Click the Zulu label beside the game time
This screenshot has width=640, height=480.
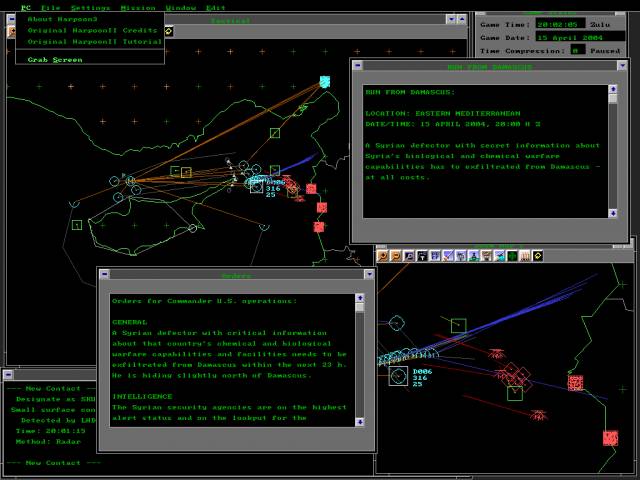pyautogui.click(x=600, y=24)
